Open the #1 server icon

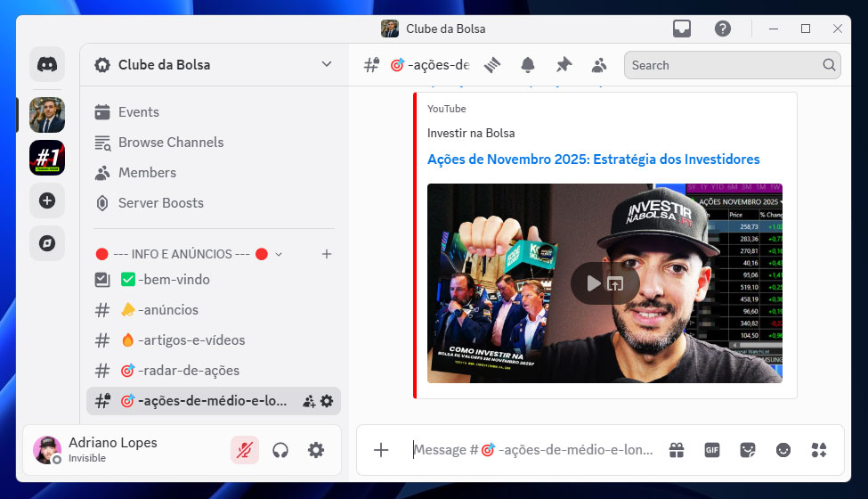(x=47, y=158)
